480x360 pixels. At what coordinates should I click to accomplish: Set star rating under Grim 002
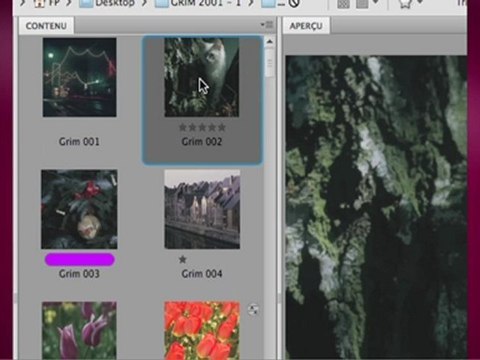click(x=202, y=127)
